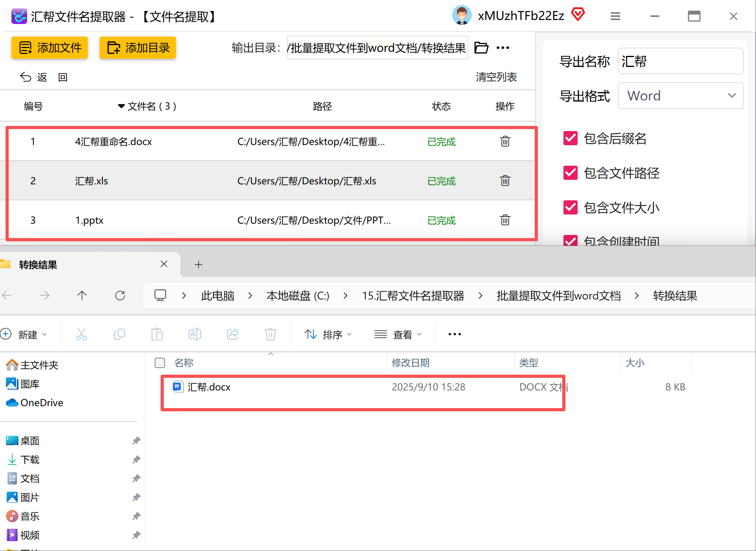Remove 1.pptx using its trash icon
Image resolution: width=756 pixels, height=551 pixels.
coord(505,220)
